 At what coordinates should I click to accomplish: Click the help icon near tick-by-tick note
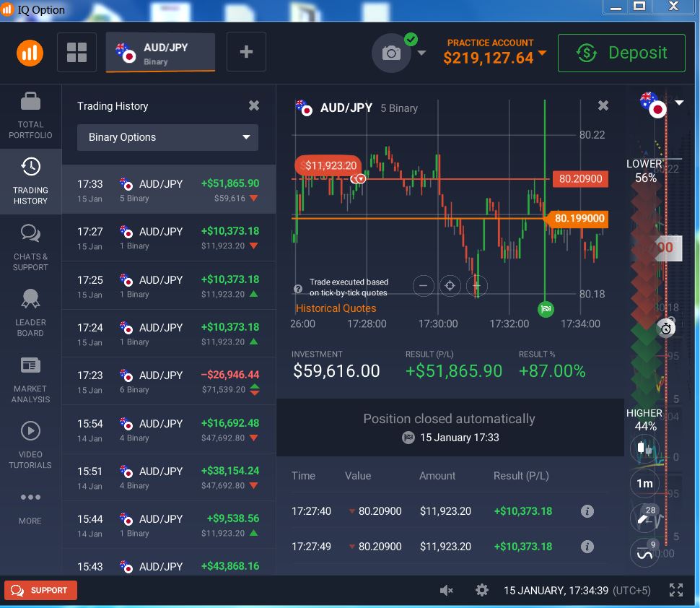click(x=298, y=289)
